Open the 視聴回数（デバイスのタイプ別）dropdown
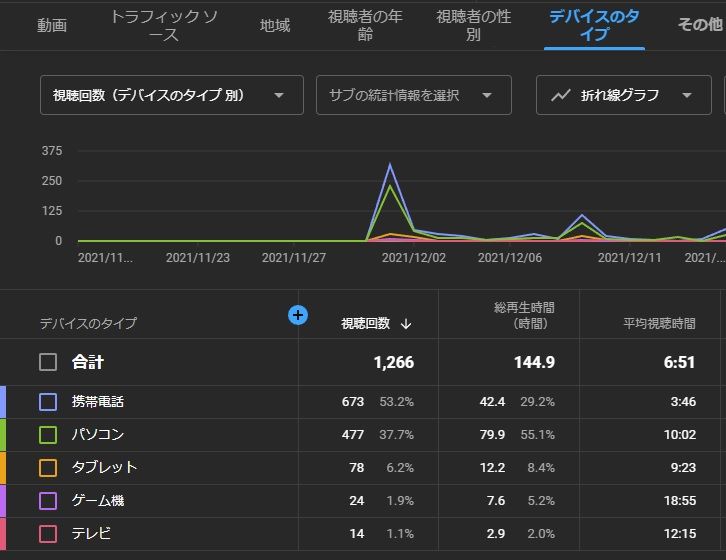This screenshot has width=726, height=560. click(171, 95)
